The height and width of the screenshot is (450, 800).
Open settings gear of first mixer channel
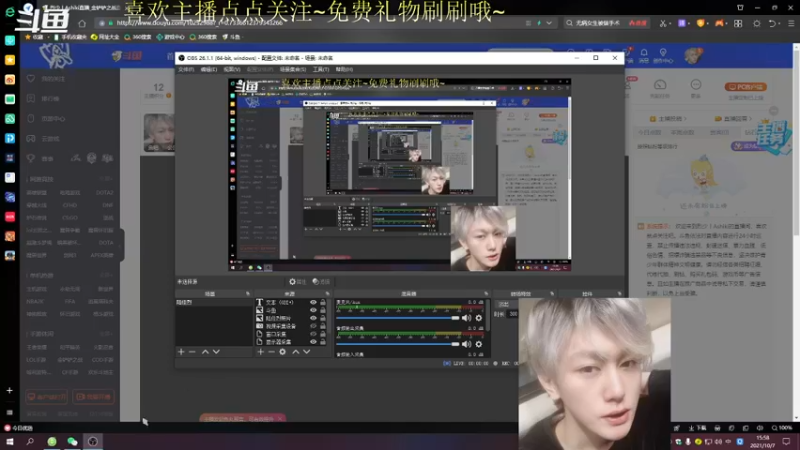point(479,318)
